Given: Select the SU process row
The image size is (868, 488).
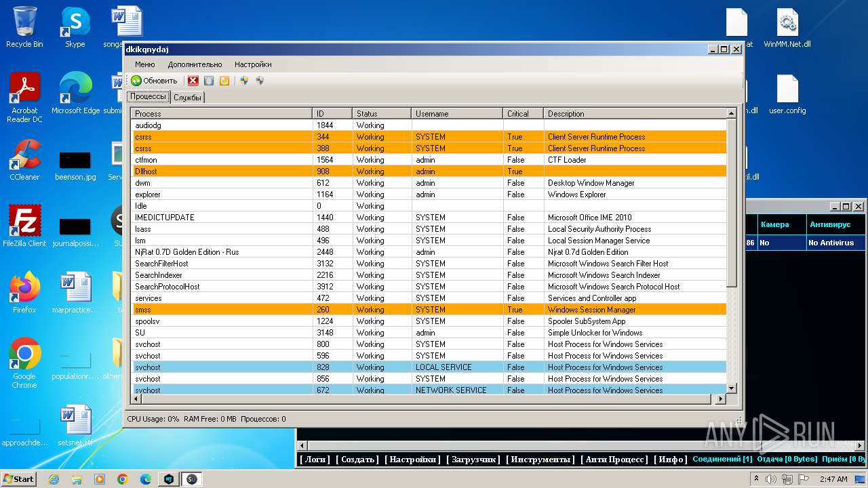Looking at the screenshot, I should (x=429, y=333).
